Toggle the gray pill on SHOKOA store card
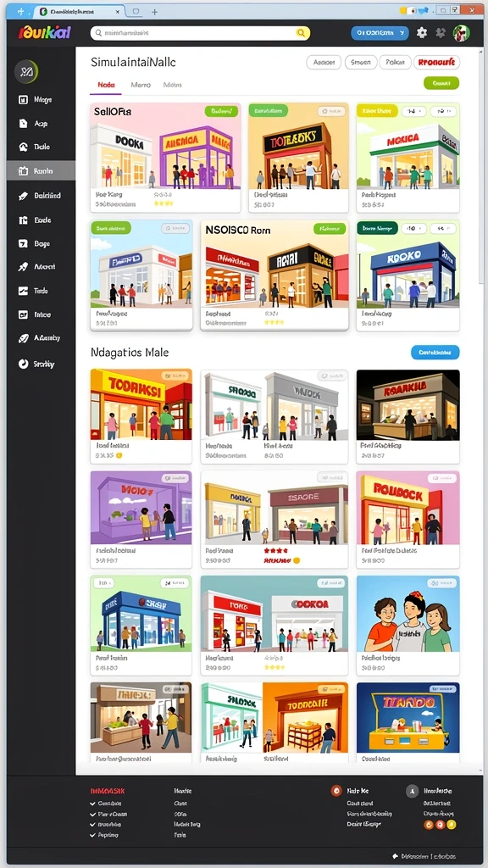This screenshot has height=868, width=488. point(331,376)
